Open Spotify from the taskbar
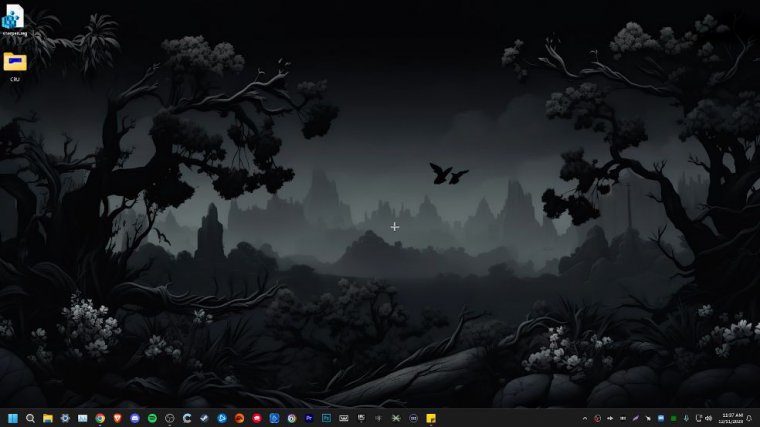The width and height of the screenshot is (760, 427). pos(152,418)
